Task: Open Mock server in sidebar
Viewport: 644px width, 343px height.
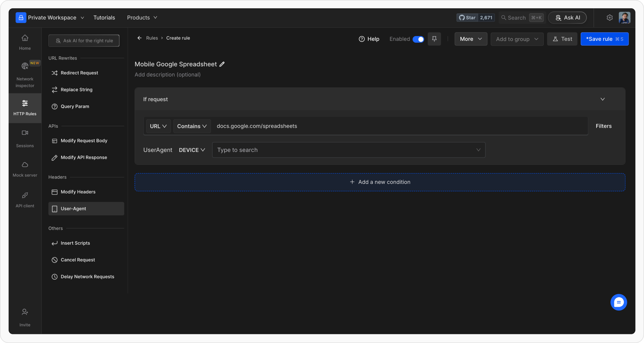Action: coord(25,169)
